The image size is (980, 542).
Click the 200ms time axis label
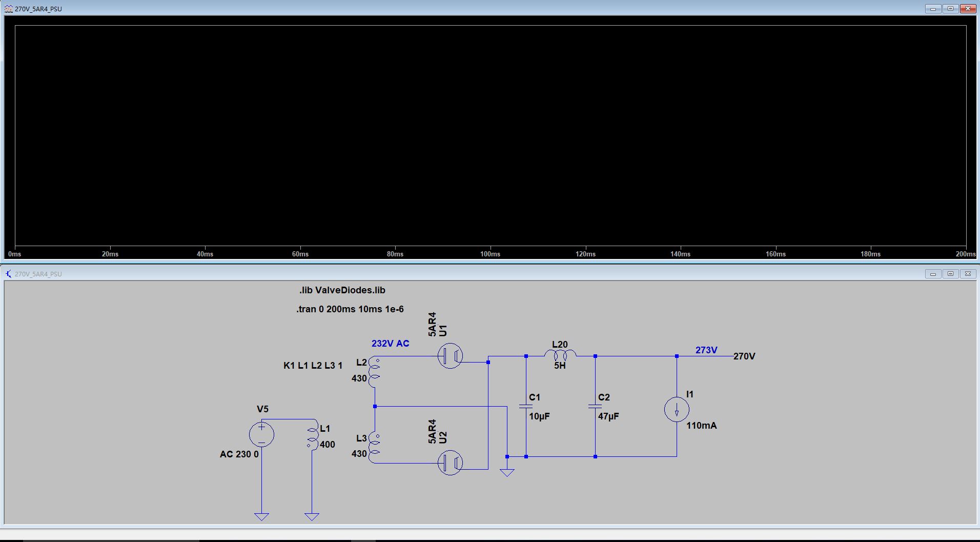966,254
